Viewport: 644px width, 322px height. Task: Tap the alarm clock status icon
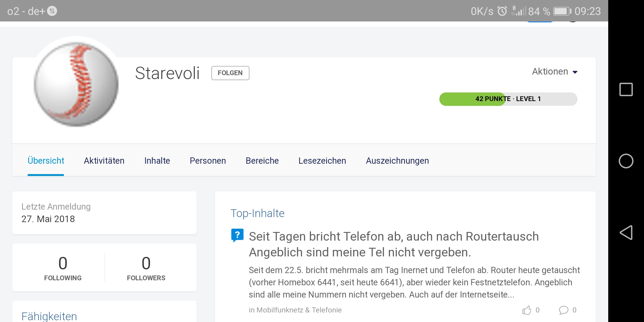pyautogui.click(x=502, y=11)
